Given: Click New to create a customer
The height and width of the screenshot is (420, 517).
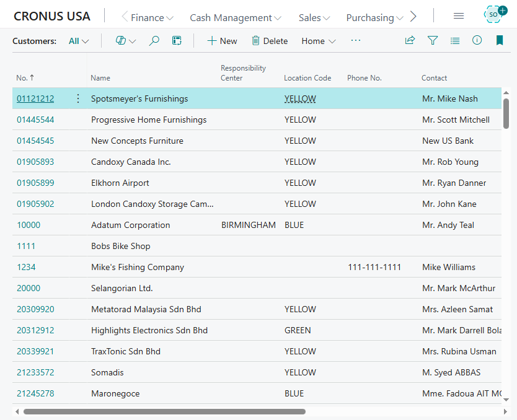Looking at the screenshot, I should [x=222, y=41].
